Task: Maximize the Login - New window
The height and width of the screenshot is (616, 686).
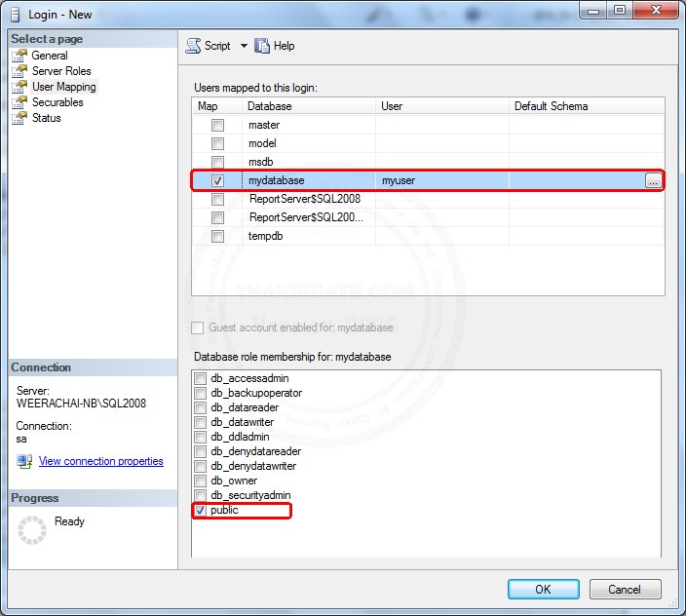Action: [620, 11]
